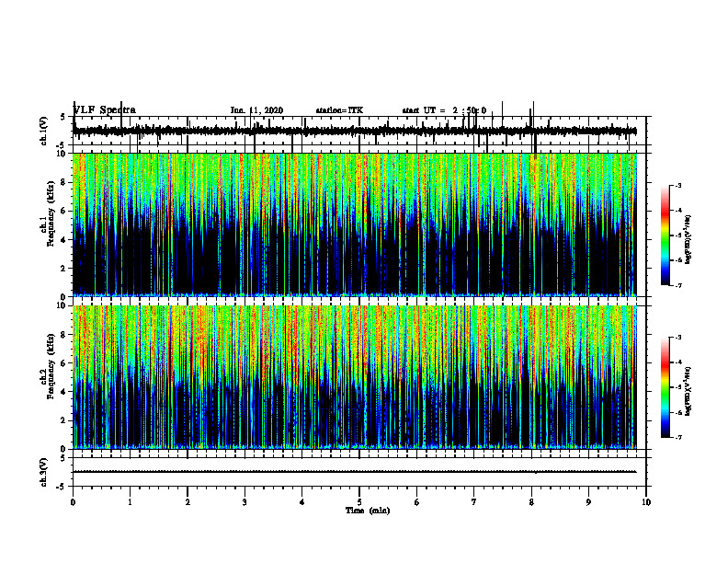Click the 'ch.3(V)' waveform axis label
The height and width of the screenshot is (563, 728).
tap(44, 472)
